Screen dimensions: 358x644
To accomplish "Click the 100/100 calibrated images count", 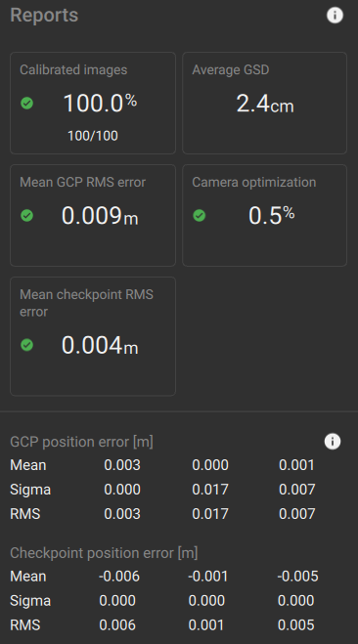I will point(93,136).
